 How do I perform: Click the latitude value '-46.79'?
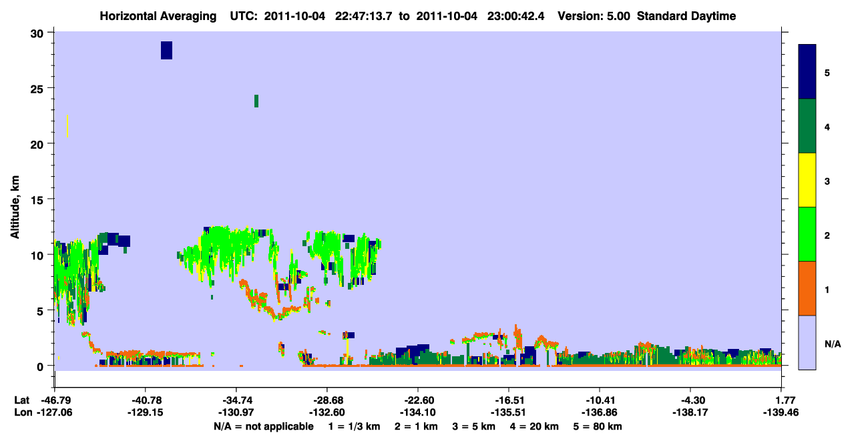(55, 400)
